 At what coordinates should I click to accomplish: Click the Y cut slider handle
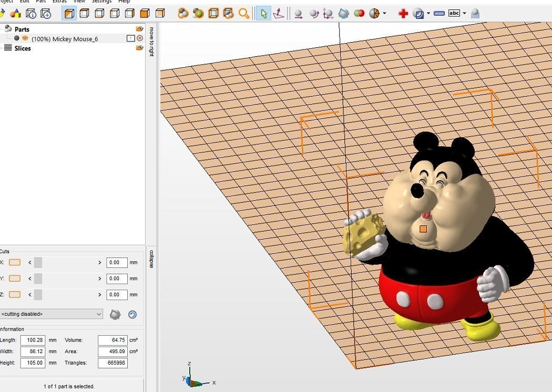click(38, 278)
